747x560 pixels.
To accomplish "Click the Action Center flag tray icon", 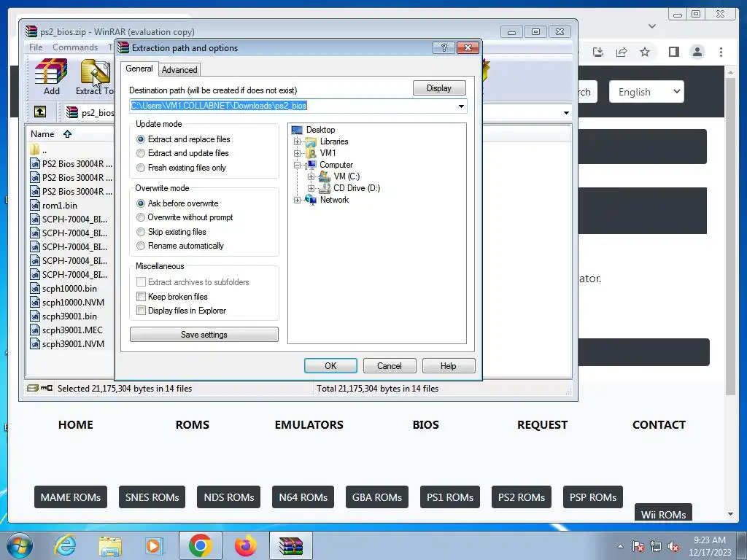I will pyautogui.click(x=638, y=547).
